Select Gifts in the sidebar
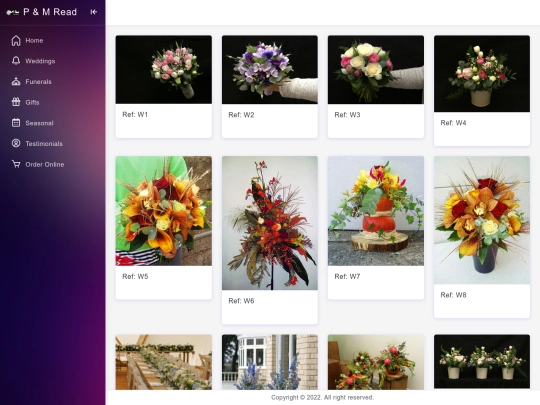The height and width of the screenshot is (405, 540). pos(32,103)
